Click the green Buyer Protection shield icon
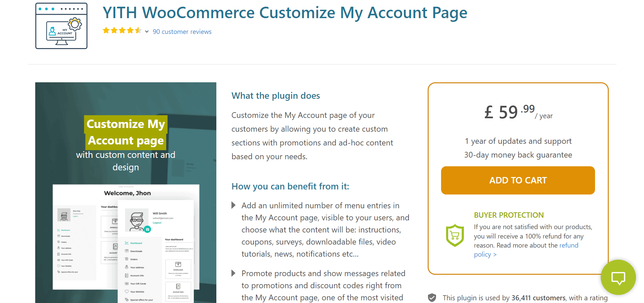Screen dimensions: 644x303 (x=455, y=235)
